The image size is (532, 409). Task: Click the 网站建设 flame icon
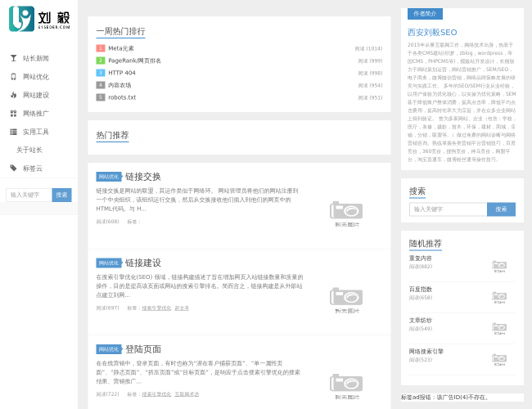click(x=13, y=95)
